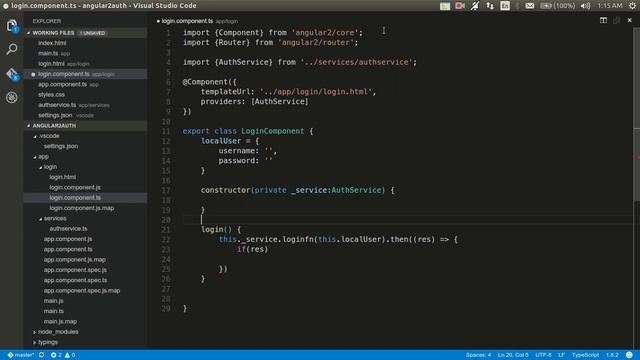
Task: Click the network connection tray icon
Action: (490, 6)
